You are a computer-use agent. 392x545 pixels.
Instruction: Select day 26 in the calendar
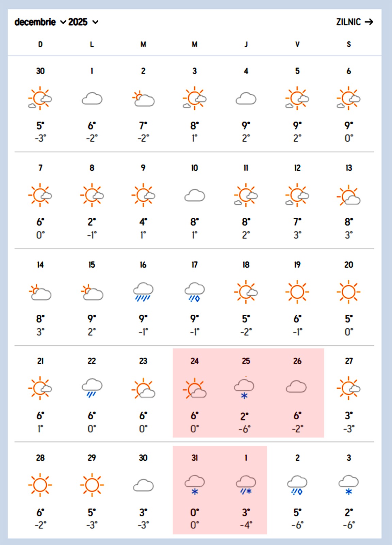297,361
